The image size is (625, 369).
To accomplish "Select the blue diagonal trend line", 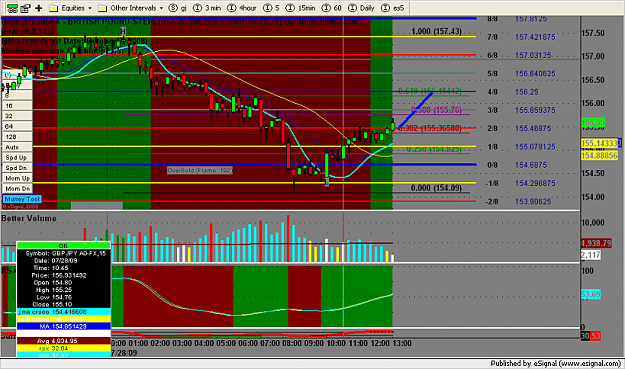I will pyautogui.click(x=415, y=110).
